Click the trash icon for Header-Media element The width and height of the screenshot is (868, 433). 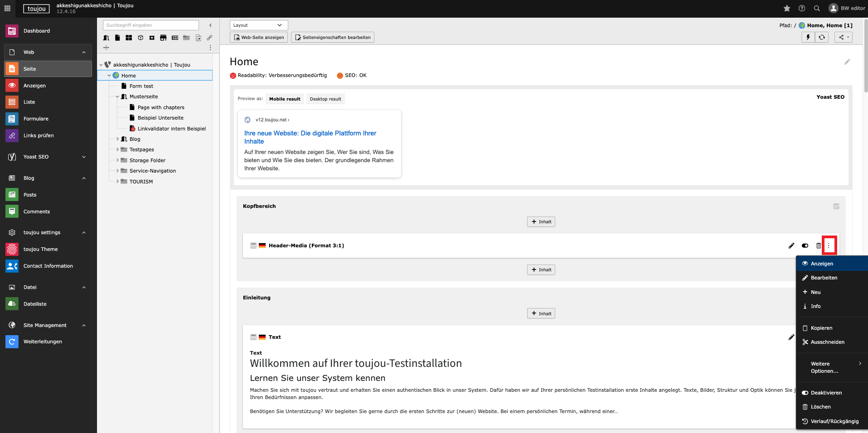click(818, 245)
